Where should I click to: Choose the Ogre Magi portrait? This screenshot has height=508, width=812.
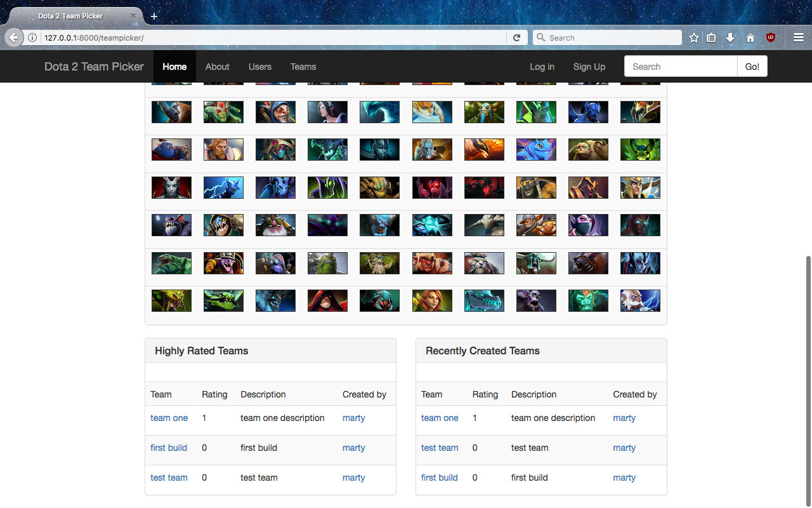pyautogui.click(x=171, y=149)
